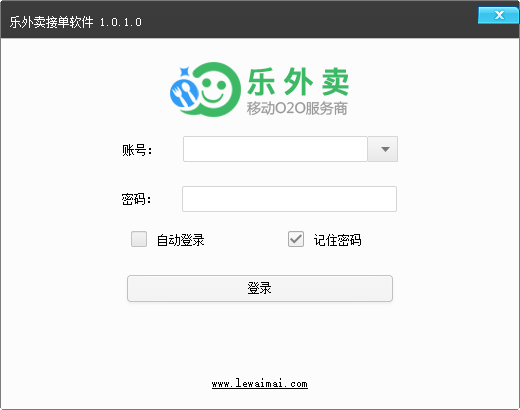Focus the 密码 password input field
The width and height of the screenshot is (520, 410).
(289, 199)
